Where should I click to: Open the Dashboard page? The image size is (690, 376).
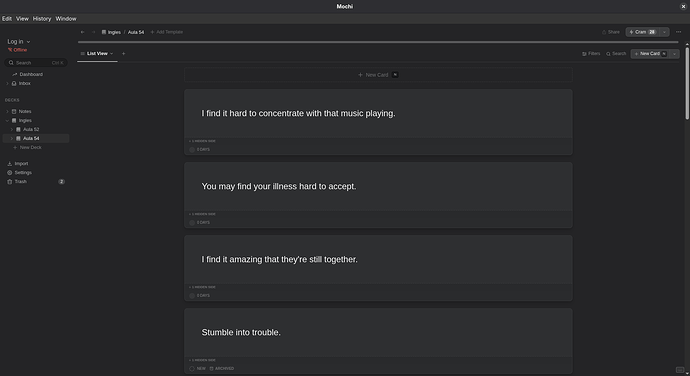click(31, 74)
